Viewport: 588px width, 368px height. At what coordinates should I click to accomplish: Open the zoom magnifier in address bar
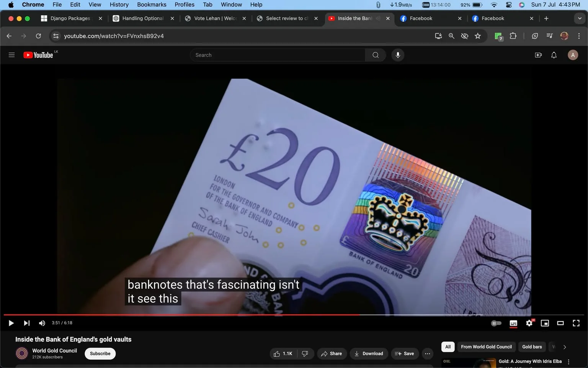pyautogui.click(x=451, y=36)
